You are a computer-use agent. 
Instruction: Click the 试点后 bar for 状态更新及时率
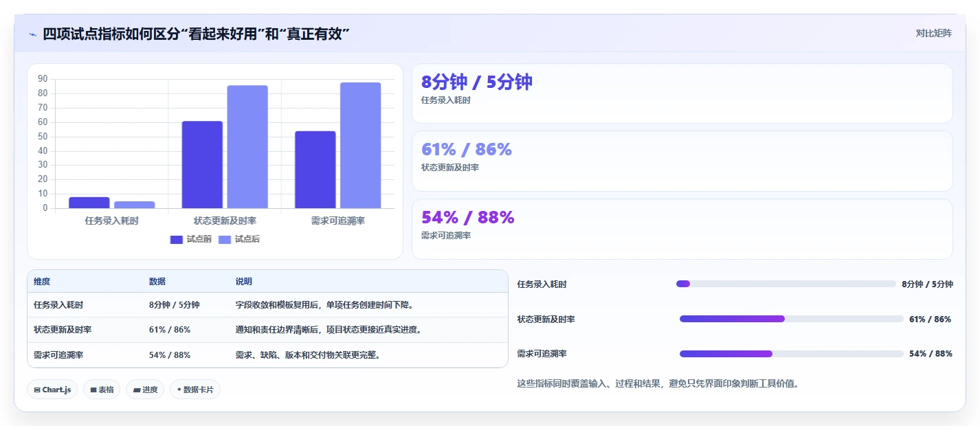(x=247, y=147)
